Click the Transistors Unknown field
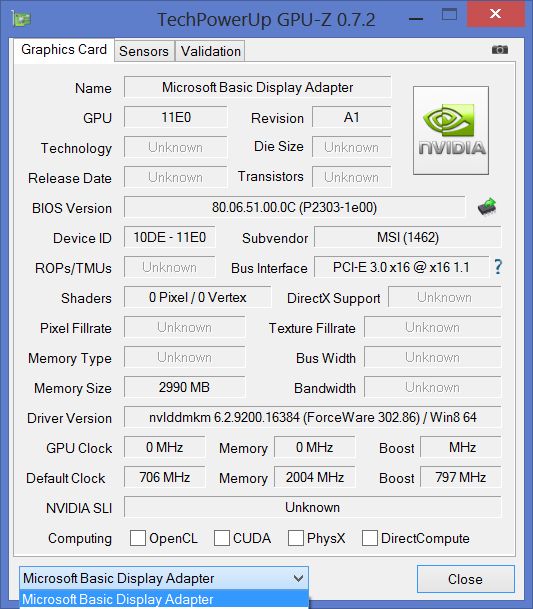The height and width of the screenshot is (609, 533). click(352, 177)
